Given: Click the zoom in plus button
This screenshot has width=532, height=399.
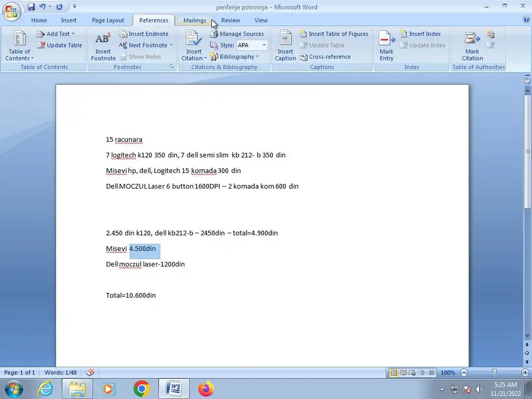Looking at the screenshot, I should click(x=525, y=373).
